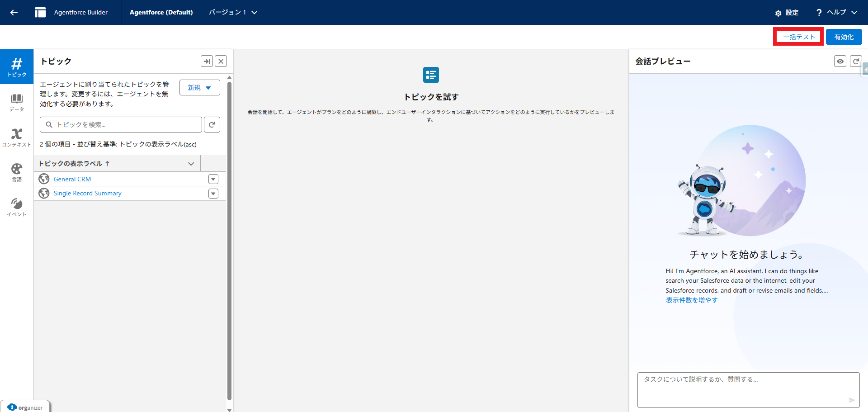Open the データ sidebar tab
This screenshot has height=412, width=868.
17,102
